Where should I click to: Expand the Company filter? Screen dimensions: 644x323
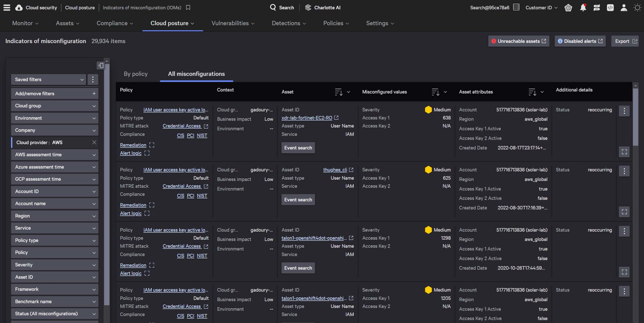55,130
